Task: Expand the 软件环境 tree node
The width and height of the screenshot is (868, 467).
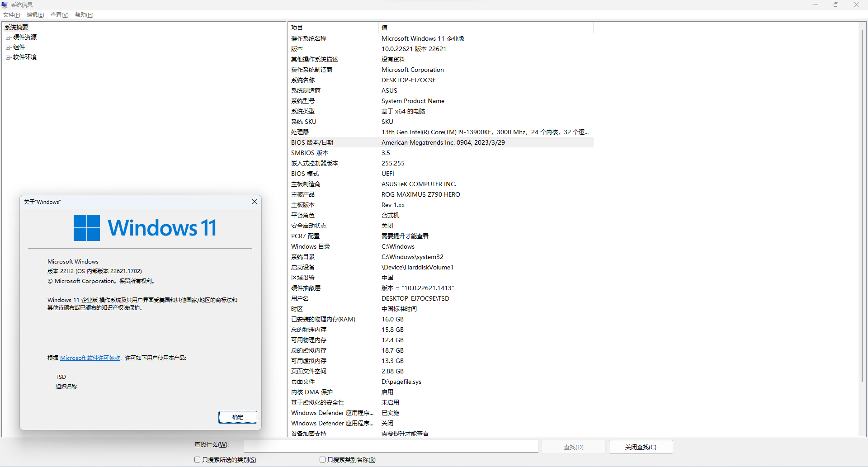Action: click(x=8, y=57)
